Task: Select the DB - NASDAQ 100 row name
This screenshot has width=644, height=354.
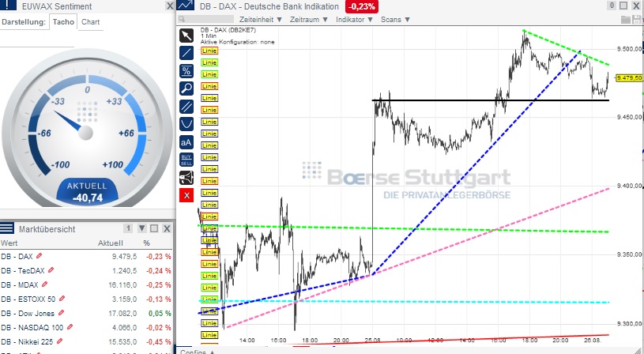Action: pyautogui.click(x=32, y=327)
